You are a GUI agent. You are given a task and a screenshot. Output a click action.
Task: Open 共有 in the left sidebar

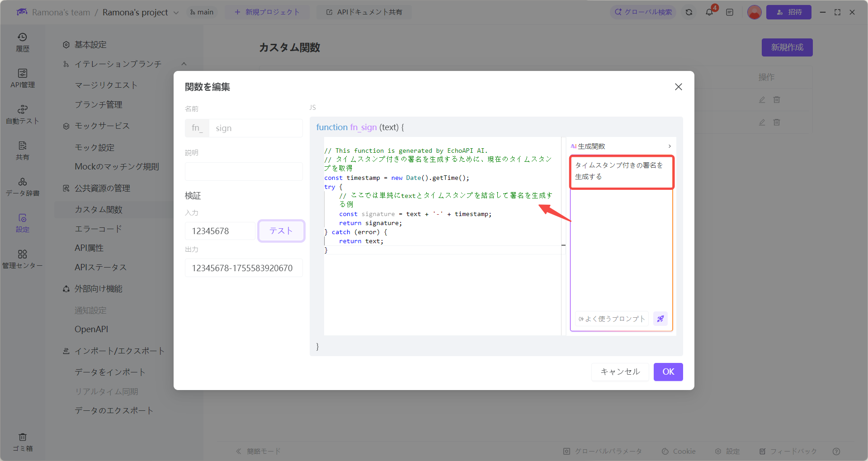(x=22, y=151)
